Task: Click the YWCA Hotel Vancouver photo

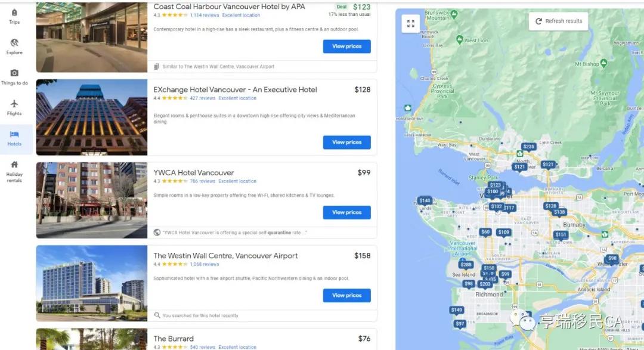Action: pos(92,200)
